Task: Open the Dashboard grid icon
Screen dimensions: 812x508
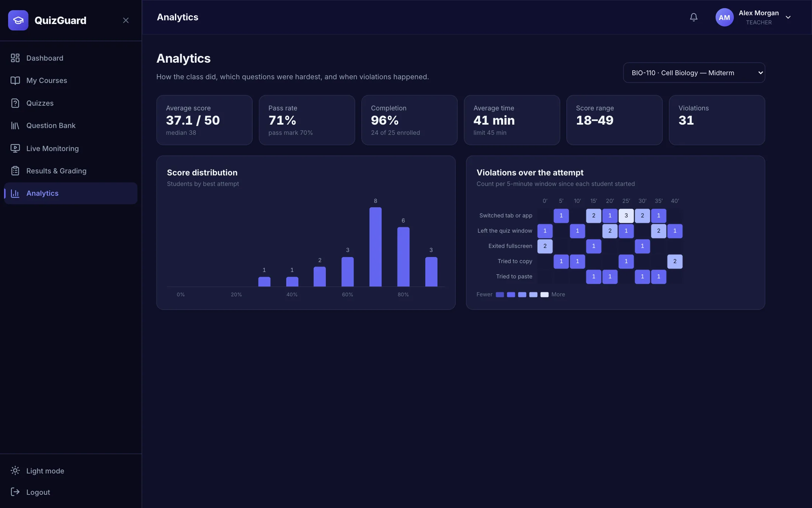Action: pyautogui.click(x=15, y=58)
